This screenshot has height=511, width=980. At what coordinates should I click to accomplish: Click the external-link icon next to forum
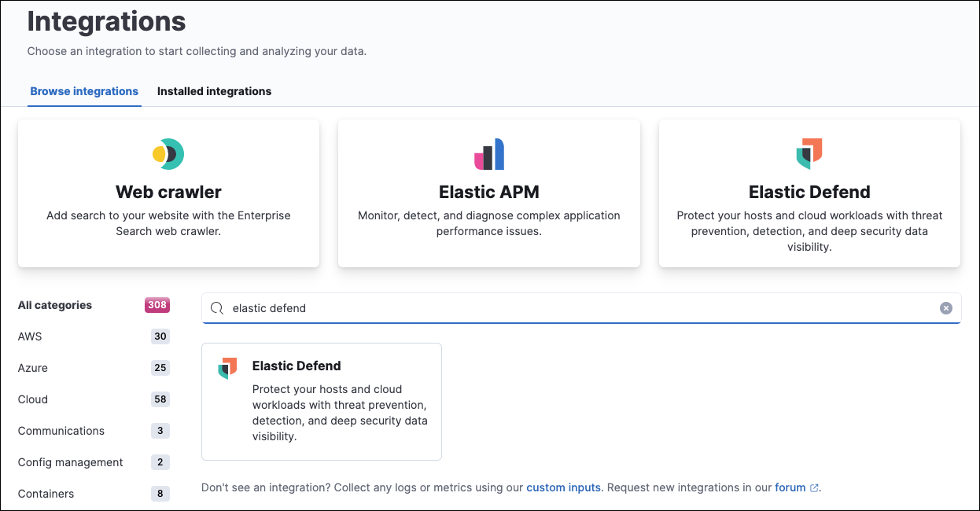[814, 487]
